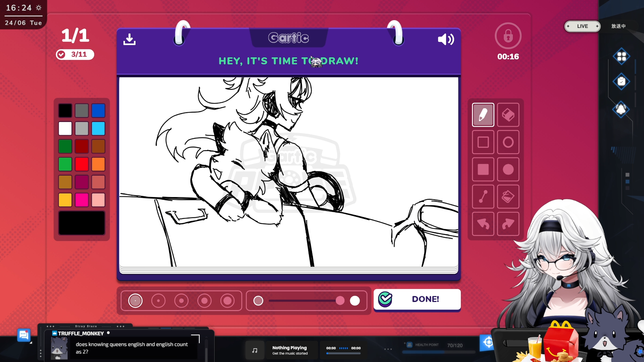This screenshot has width=644, height=362.
Task: Pick the cyan color swatch
Action: [98, 128]
